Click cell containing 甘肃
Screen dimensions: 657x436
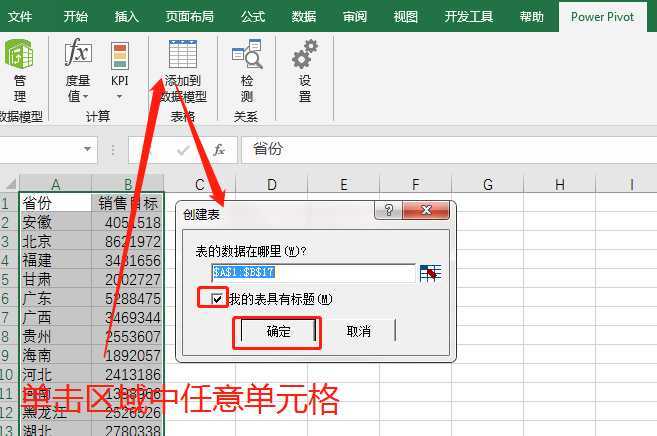tap(55, 279)
